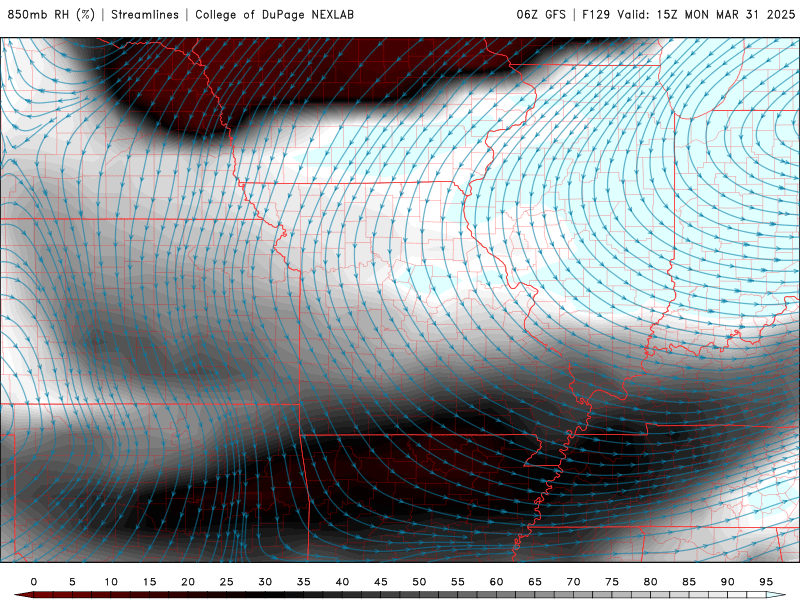Click the "06Z GFS" model run label

541,14
